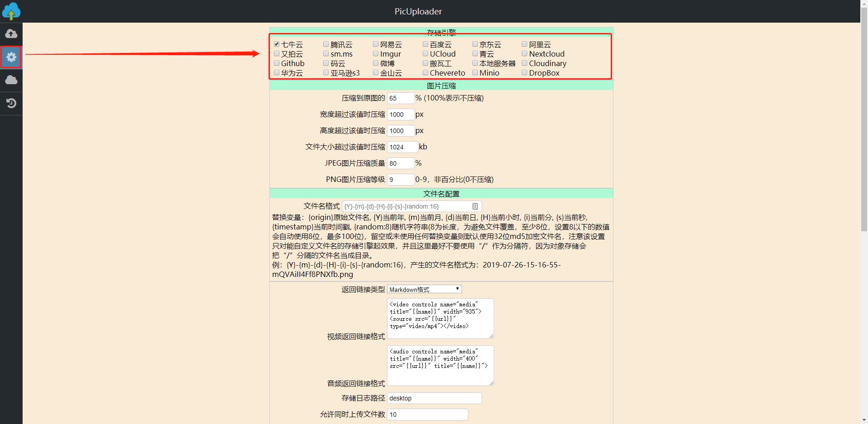Enable the Nextcloud storage engine

pyautogui.click(x=524, y=54)
